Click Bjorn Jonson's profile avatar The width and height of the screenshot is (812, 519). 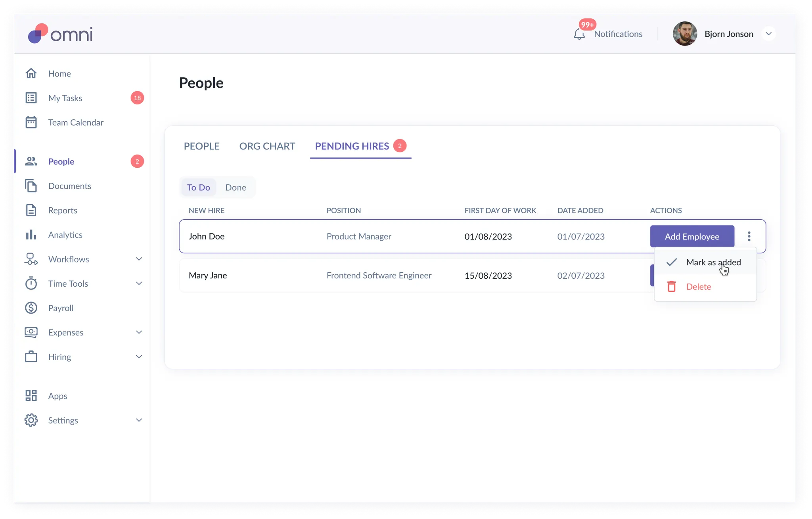[685, 34]
